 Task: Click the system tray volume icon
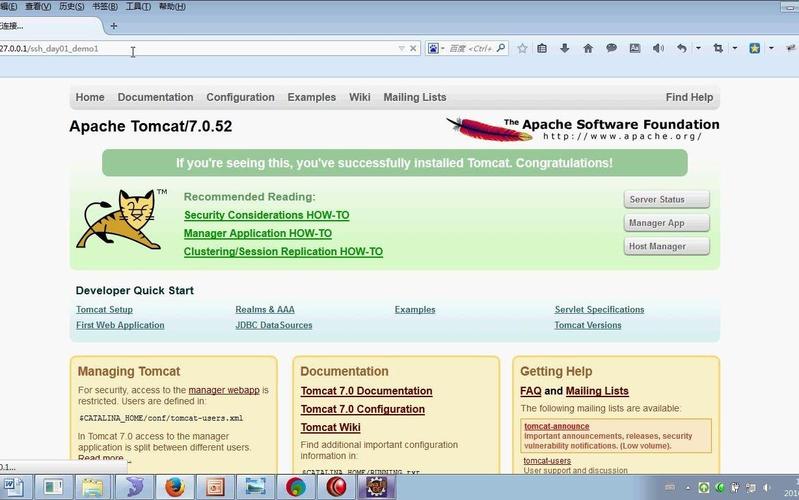coord(766,488)
